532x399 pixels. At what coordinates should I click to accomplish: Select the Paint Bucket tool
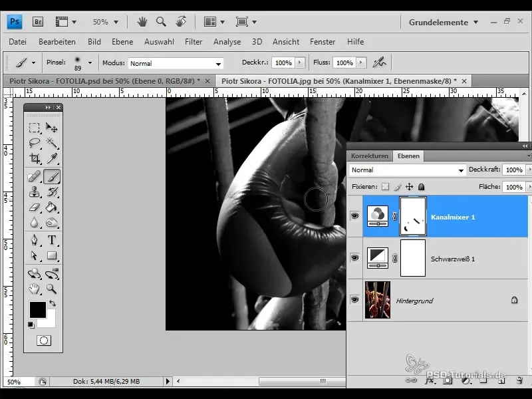[x=52, y=207]
